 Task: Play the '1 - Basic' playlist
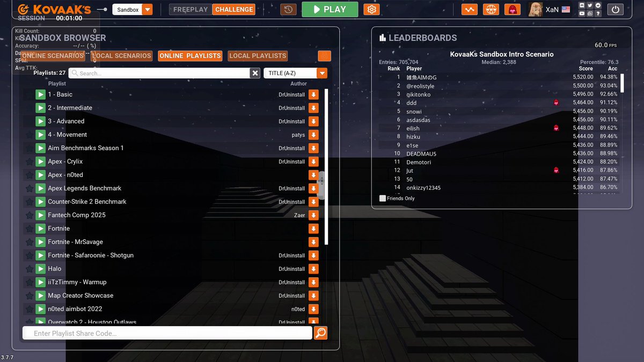click(x=40, y=94)
